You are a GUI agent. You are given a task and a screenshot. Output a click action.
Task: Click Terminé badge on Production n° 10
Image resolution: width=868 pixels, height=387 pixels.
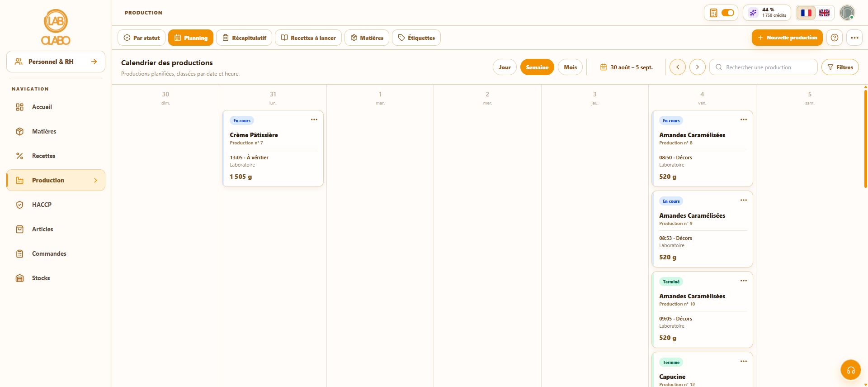coord(671,282)
